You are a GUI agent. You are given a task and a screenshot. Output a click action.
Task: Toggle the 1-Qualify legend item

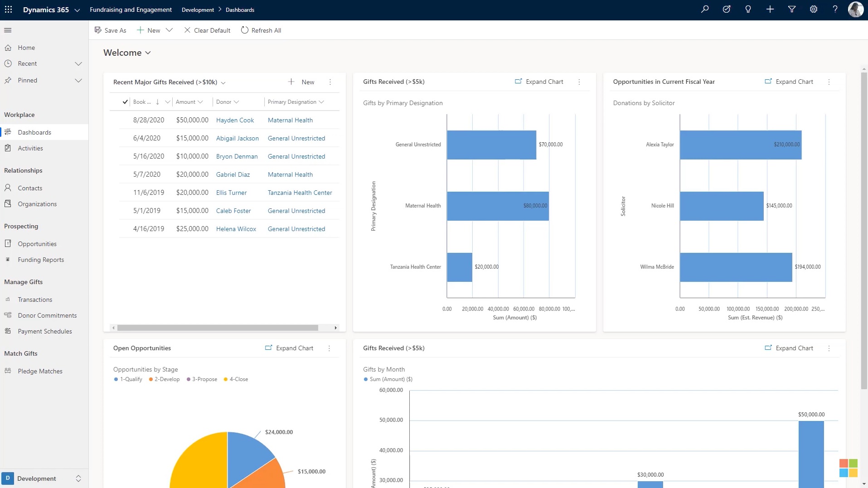click(128, 379)
